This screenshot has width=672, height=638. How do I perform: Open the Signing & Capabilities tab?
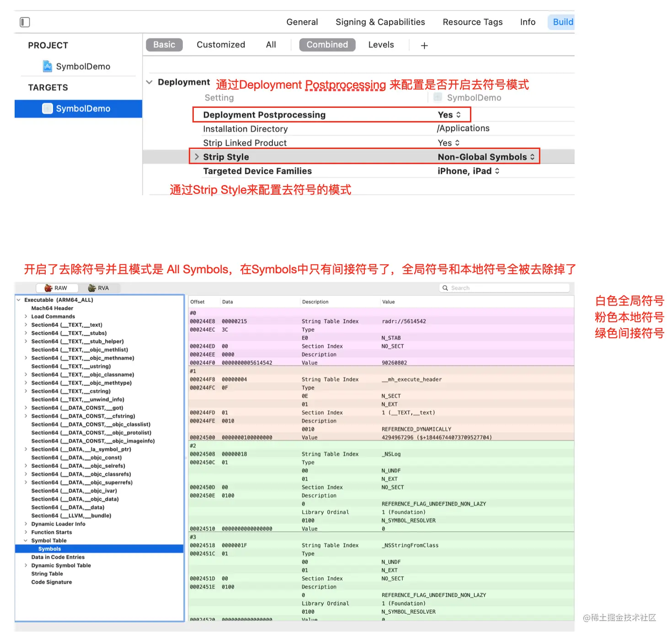[380, 21]
